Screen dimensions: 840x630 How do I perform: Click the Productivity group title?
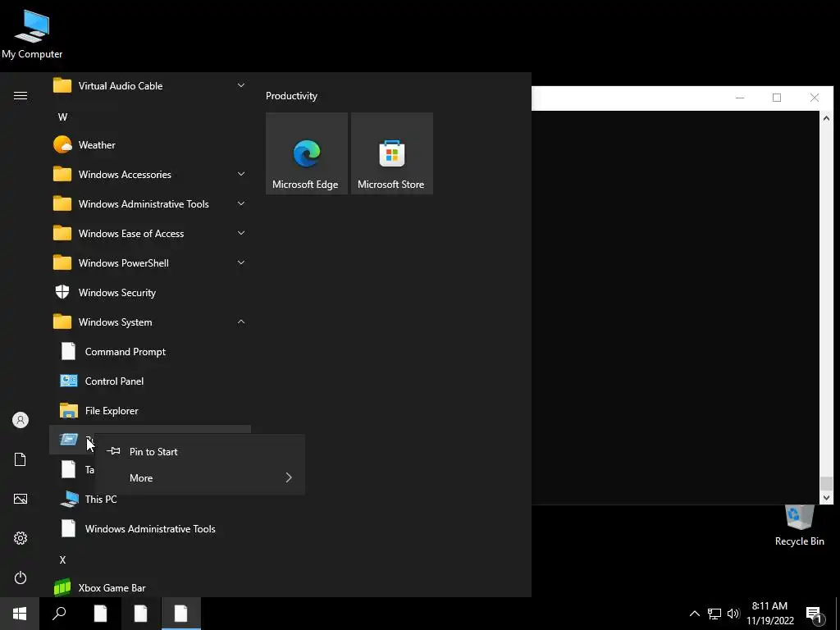[291, 96]
